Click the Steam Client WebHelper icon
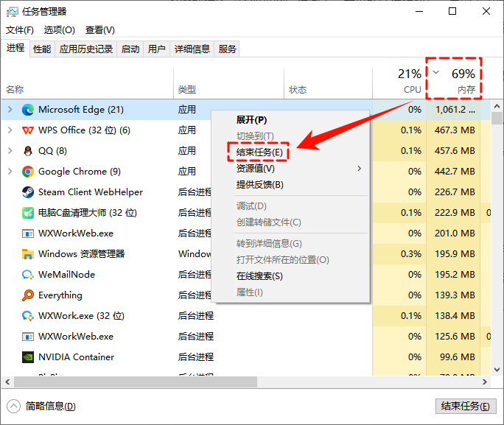The image size is (504, 425). coord(28,192)
